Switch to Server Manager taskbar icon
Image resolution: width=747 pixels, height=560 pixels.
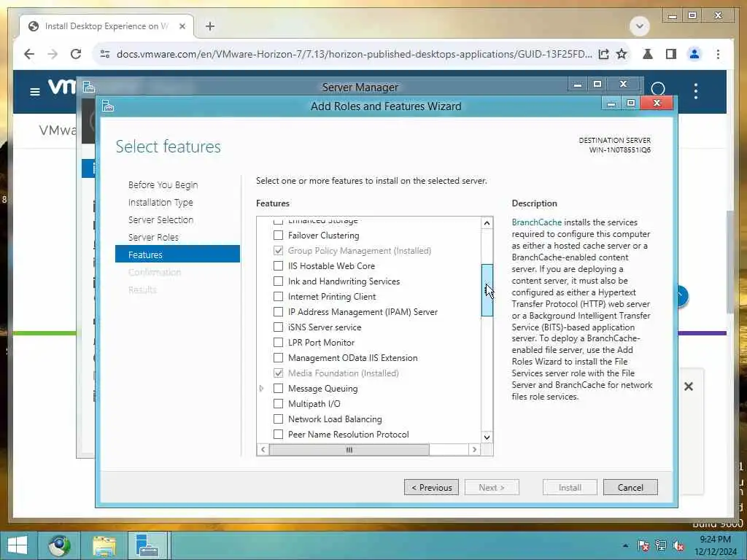[x=146, y=545]
